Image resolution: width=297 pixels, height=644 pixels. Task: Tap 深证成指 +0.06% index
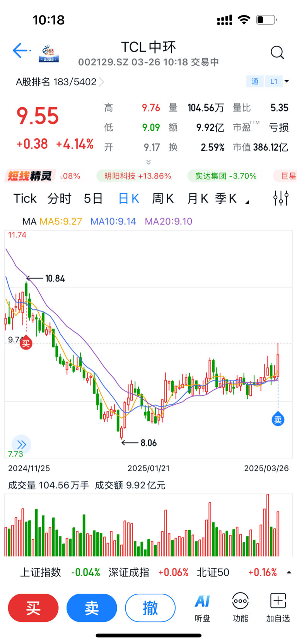[148, 572]
